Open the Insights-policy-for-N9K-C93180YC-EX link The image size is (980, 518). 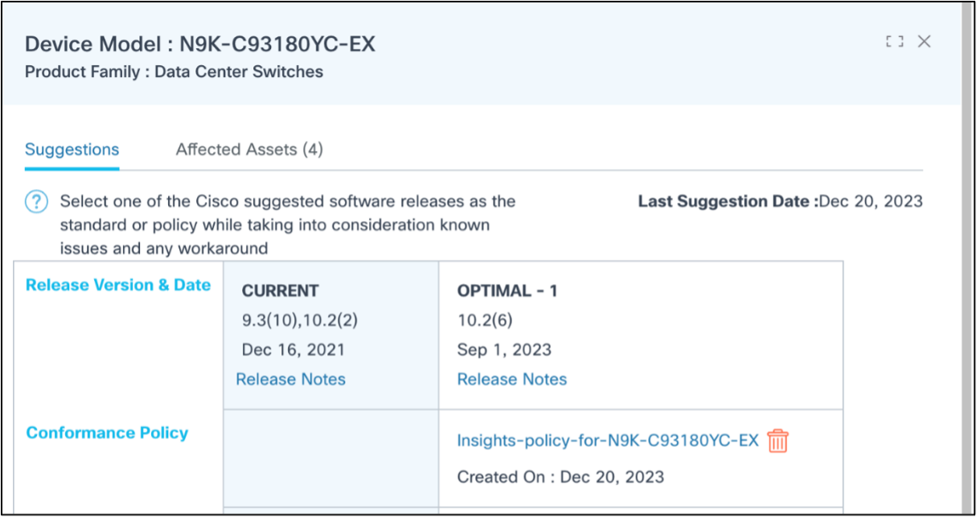point(607,440)
